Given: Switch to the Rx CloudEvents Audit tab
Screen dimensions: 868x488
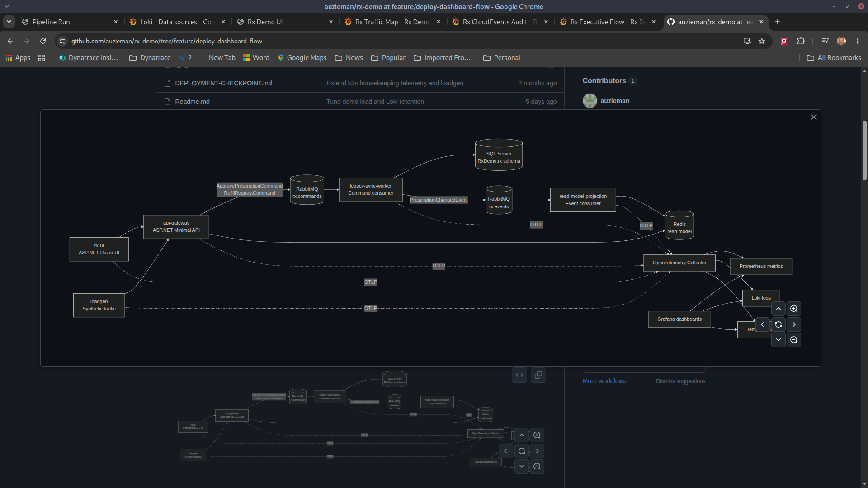Looking at the screenshot, I should point(495,22).
